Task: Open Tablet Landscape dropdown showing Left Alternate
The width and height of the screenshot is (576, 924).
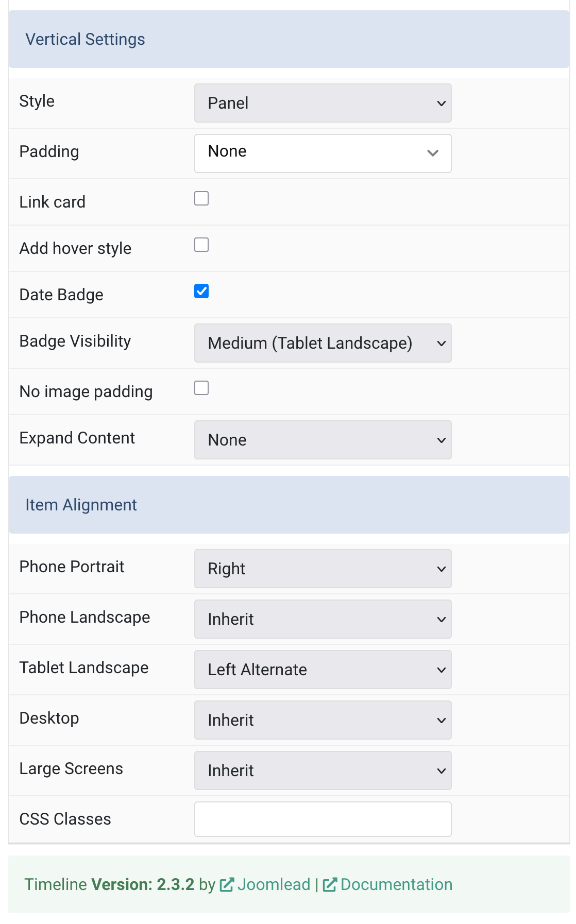Action: click(x=323, y=670)
